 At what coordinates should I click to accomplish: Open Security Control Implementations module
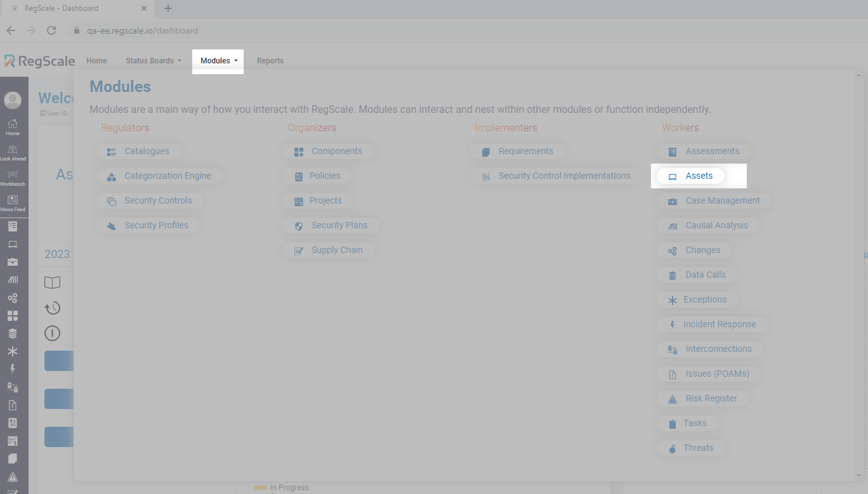point(556,176)
